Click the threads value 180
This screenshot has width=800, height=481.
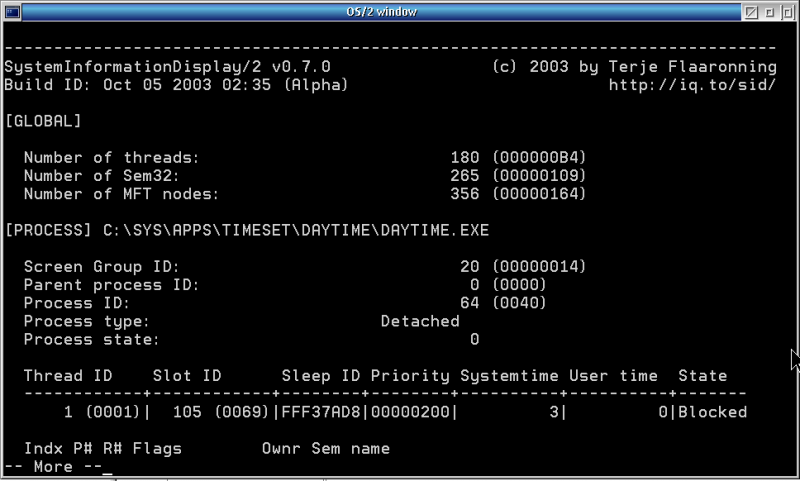464,157
